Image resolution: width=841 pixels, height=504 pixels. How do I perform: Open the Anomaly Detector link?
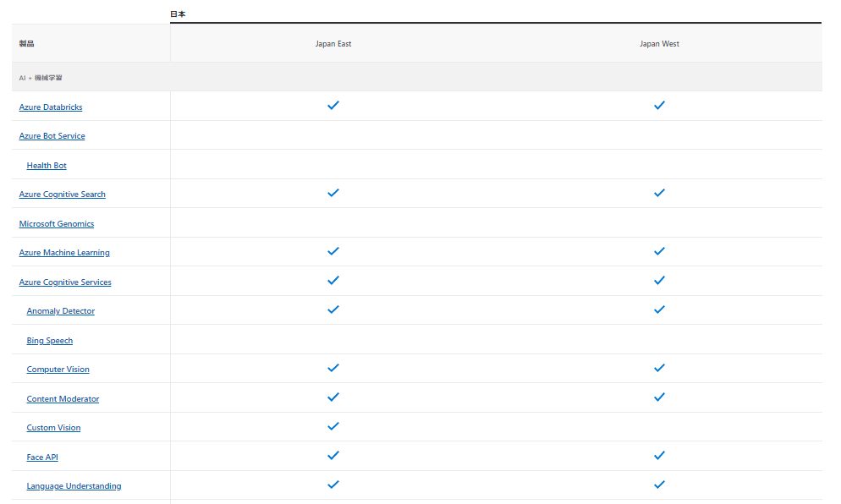[x=61, y=311]
